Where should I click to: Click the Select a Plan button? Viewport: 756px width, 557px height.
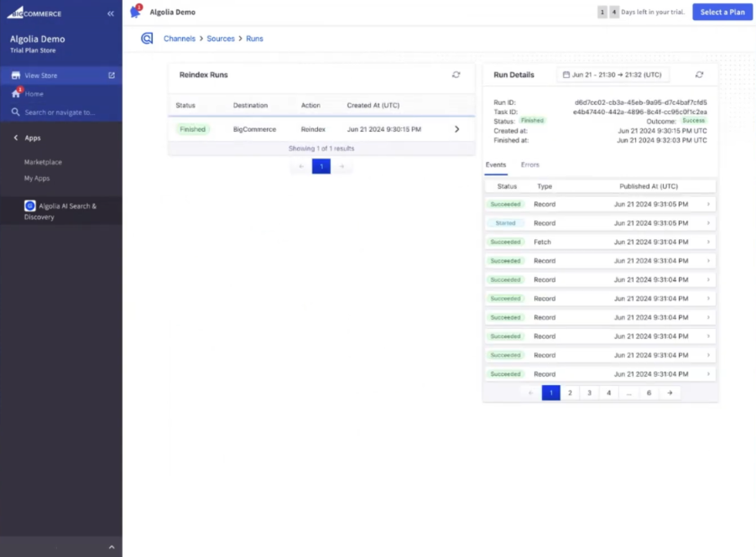pos(722,12)
